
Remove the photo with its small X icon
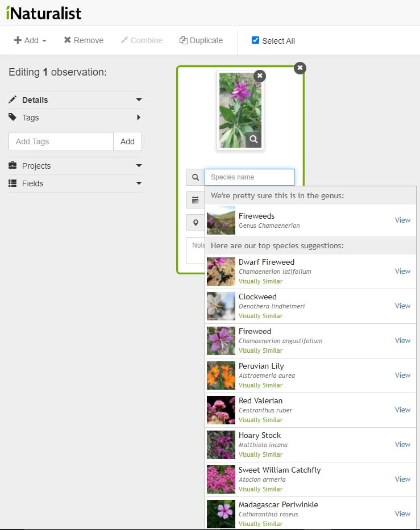pos(260,76)
